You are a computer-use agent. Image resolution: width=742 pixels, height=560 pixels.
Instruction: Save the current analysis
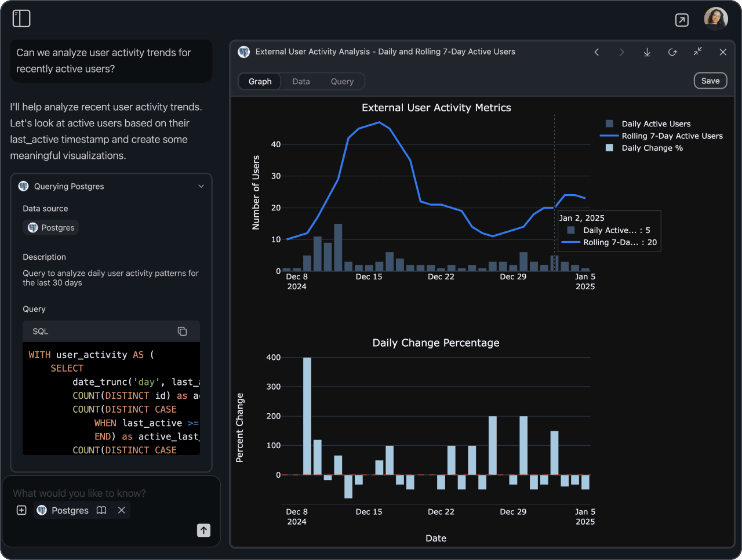(x=710, y=81)
